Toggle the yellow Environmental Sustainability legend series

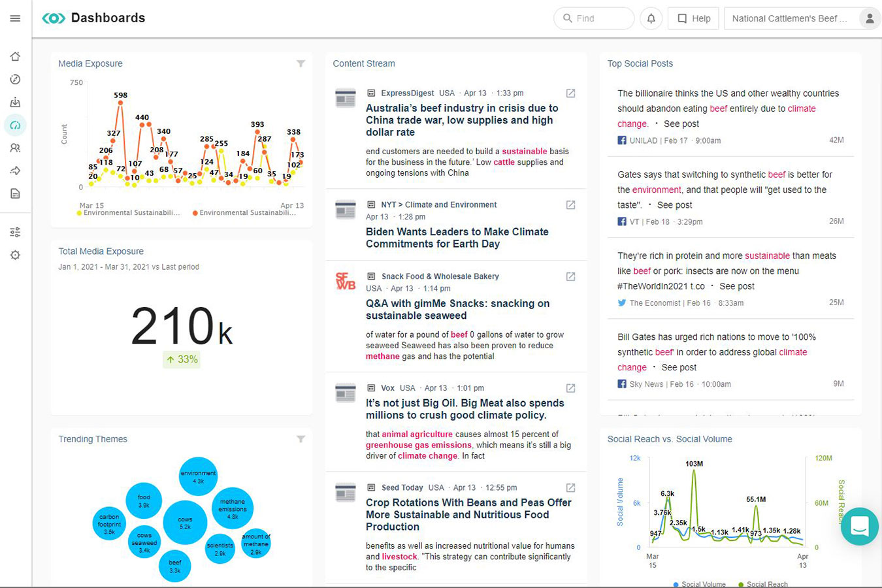click(x=131, y=213)
